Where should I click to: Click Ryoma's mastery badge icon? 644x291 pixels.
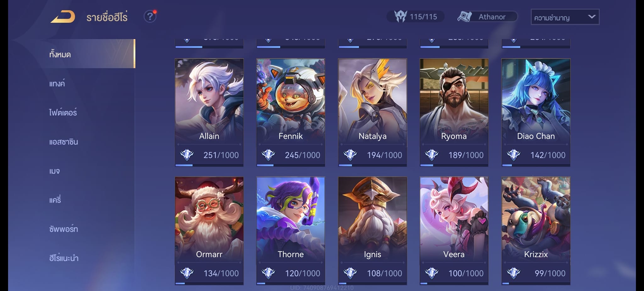431,155
